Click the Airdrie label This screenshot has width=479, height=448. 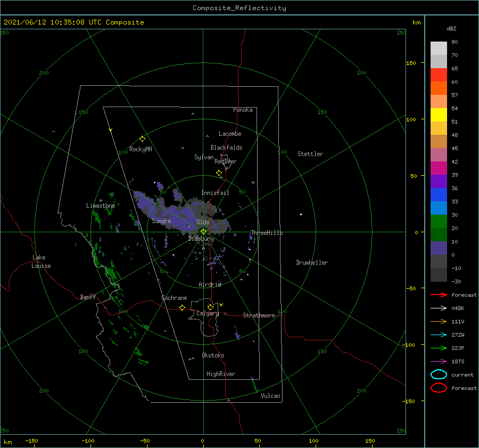tap(210, 284)
